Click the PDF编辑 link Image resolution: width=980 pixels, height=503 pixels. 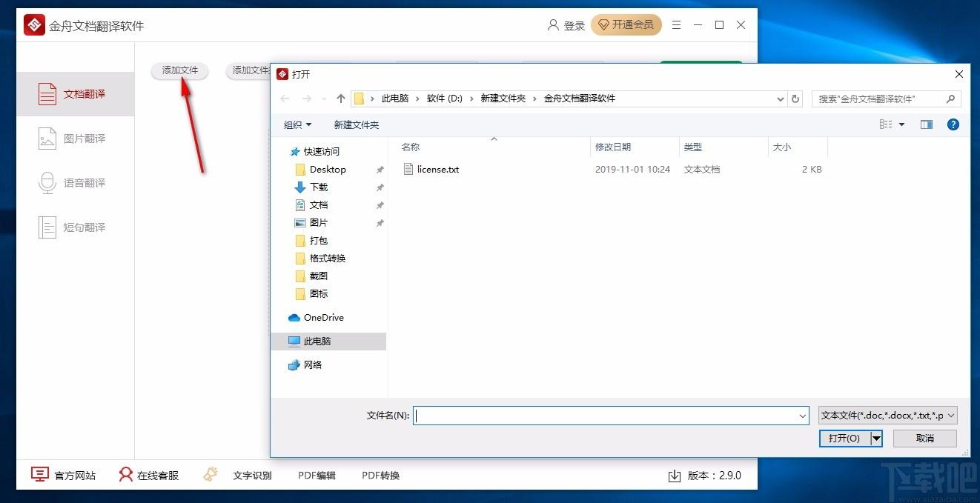point(317,476)
